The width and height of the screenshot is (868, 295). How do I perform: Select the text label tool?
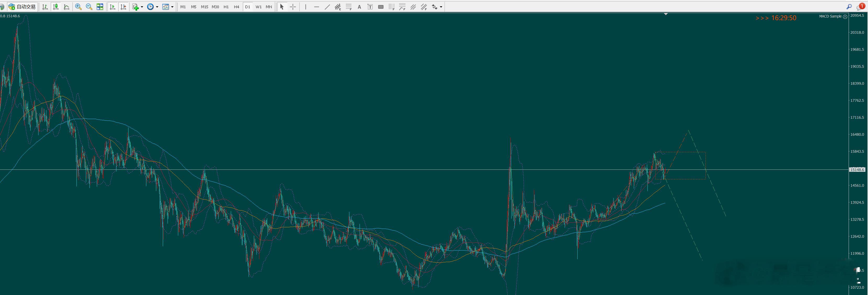click(x=359, y=7)
